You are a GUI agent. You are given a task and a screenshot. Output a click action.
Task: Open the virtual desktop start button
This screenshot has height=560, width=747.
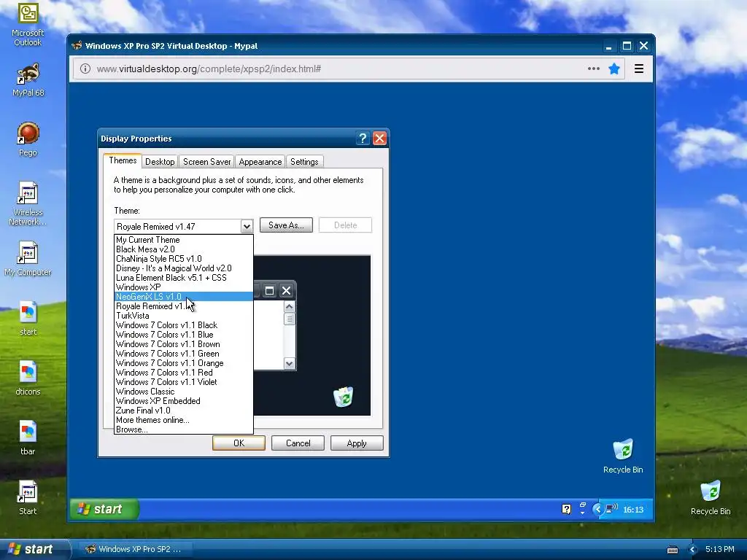104,509
